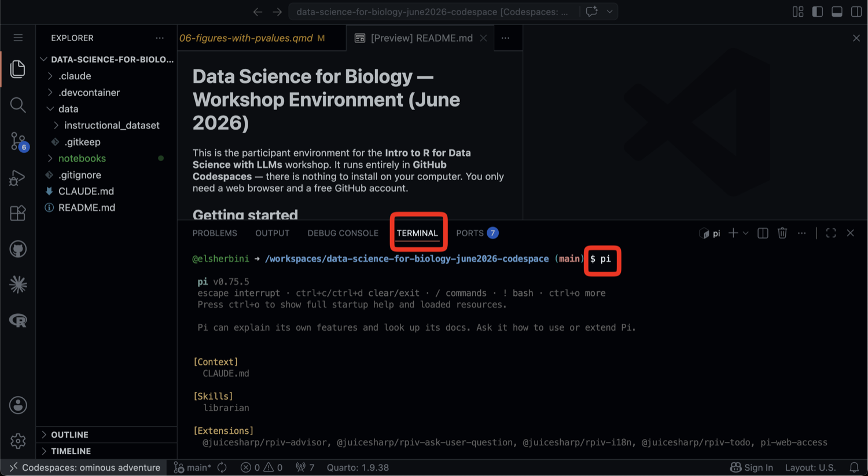Open the GitHub view in activity bar
Screen dimensions: 868x476
[x=18, y=249]
